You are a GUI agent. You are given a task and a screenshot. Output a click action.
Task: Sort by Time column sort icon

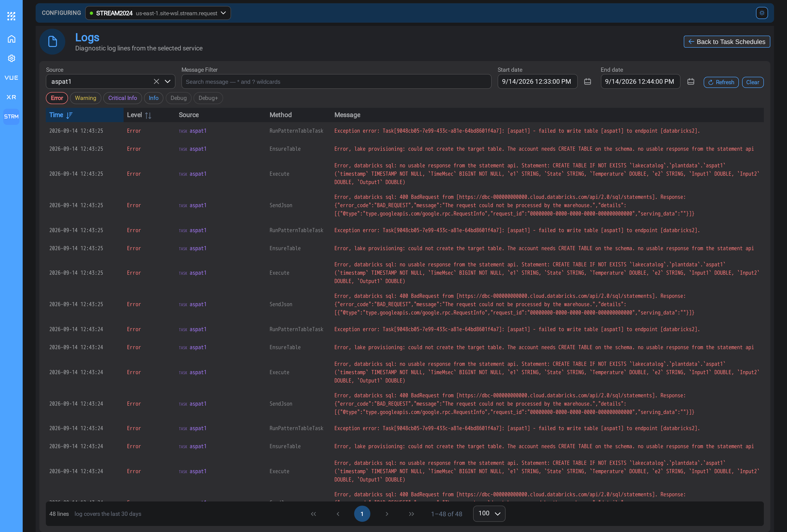pos(69,115)
